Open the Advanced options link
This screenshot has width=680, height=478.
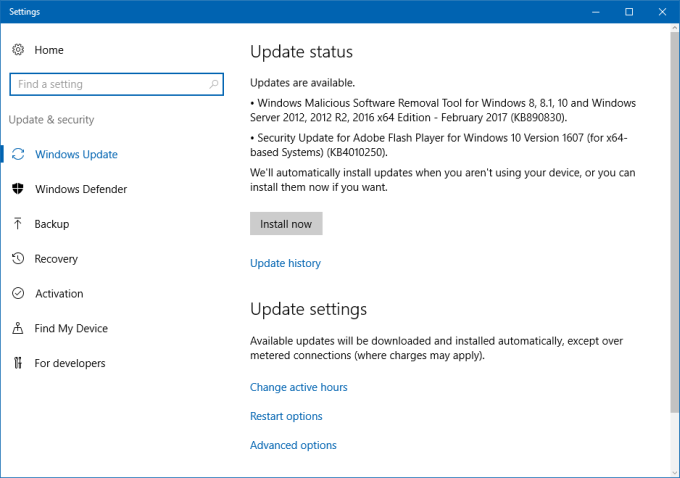[x=293, y=445]
